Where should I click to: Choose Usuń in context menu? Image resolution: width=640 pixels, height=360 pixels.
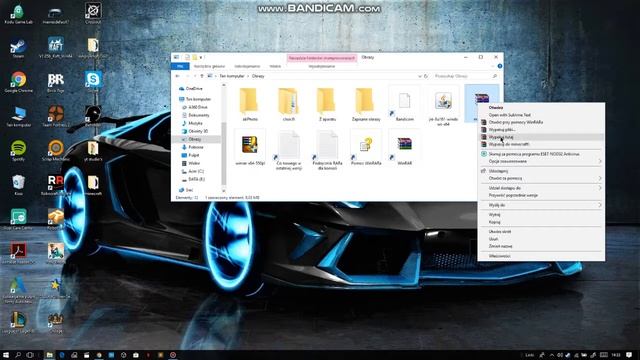click(x=541, y=239)
